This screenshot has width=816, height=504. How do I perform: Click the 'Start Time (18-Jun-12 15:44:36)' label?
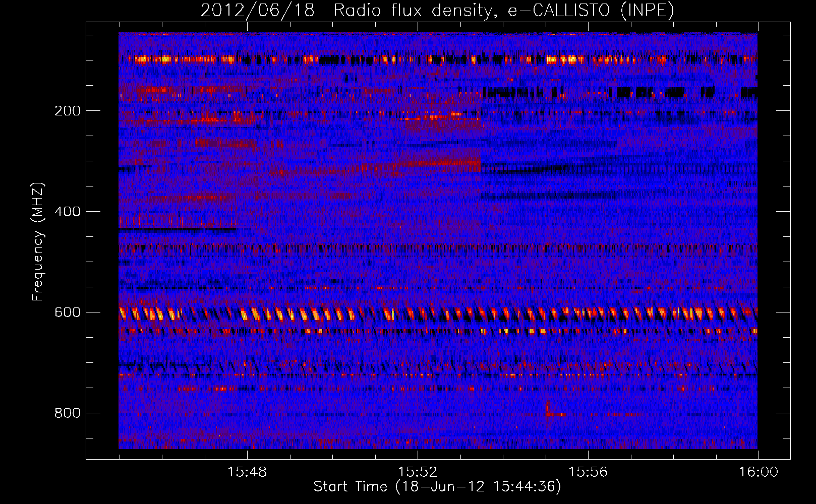tap(437, 487)
